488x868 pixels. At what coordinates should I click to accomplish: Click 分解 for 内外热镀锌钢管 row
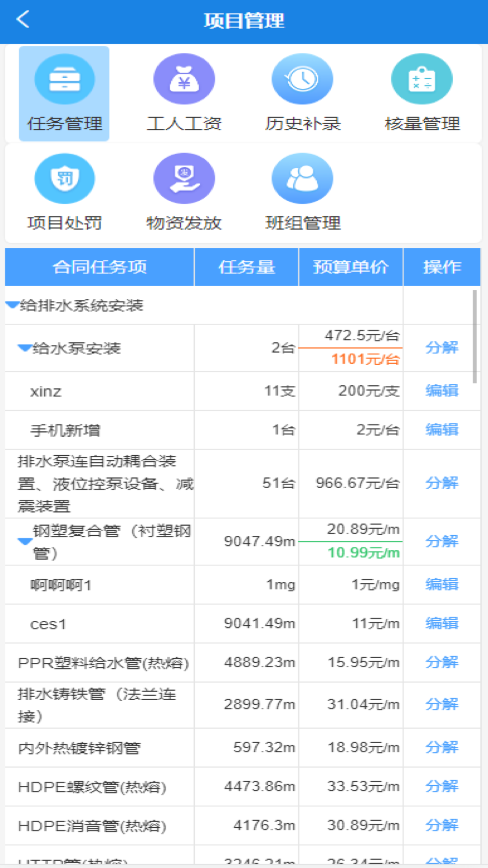pyautogui.click(x=441, y=747)
